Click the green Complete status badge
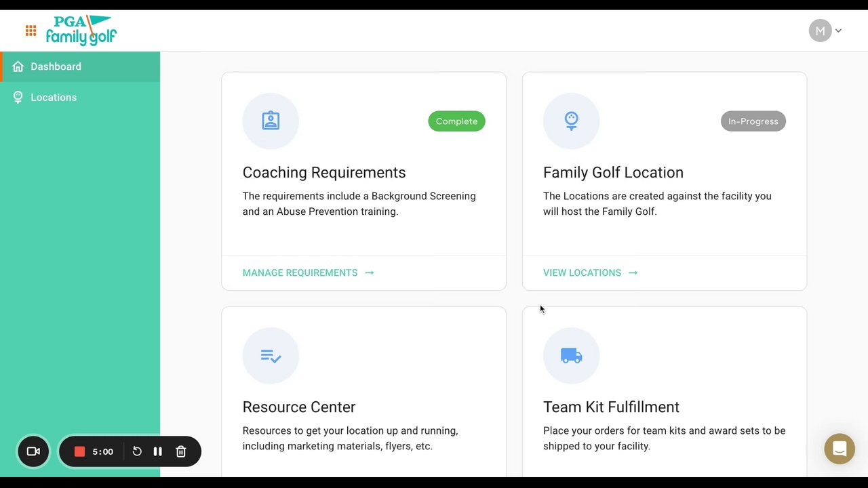The image size is (868, 488). [456, 121]
